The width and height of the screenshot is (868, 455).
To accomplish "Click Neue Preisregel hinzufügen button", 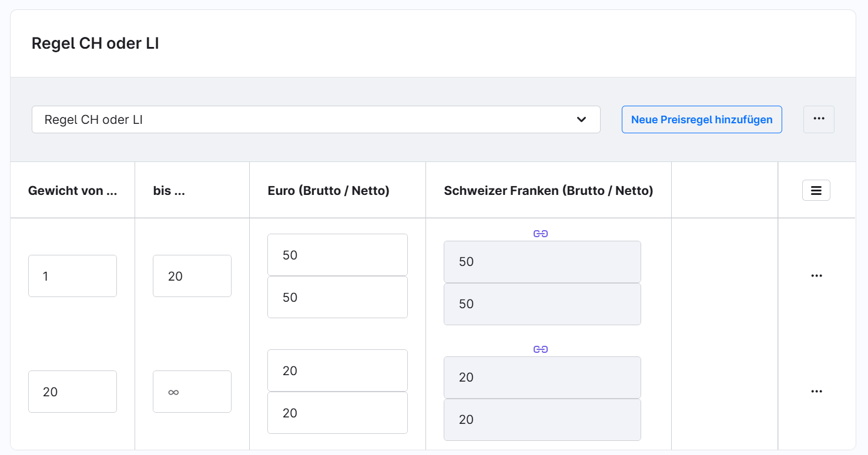I will [x=701, y=120].
